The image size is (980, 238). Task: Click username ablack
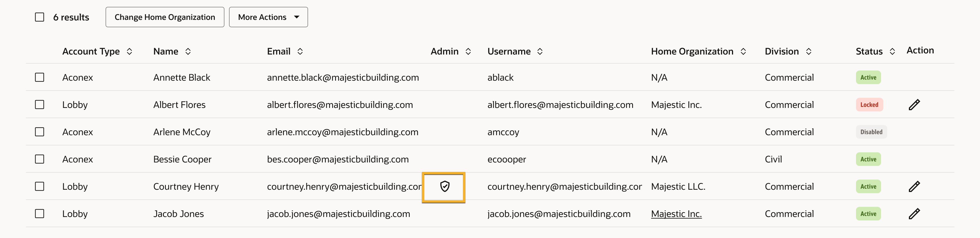click(500, 78)
